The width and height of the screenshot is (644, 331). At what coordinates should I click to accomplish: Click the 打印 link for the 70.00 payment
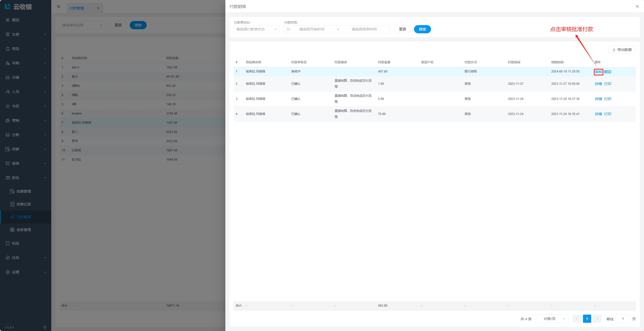(607, 114)
